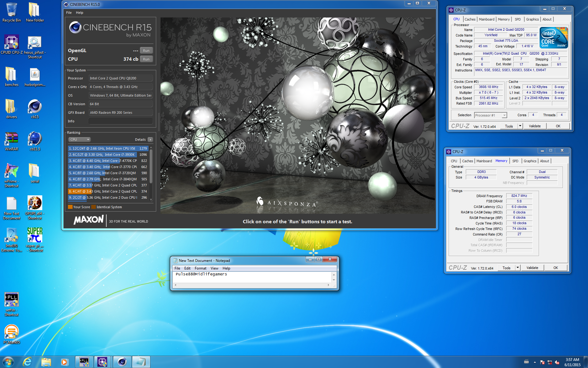Click OK in bottom CPU-Z window
Viewport: 588px width, 368px height.
pos(556,268)
